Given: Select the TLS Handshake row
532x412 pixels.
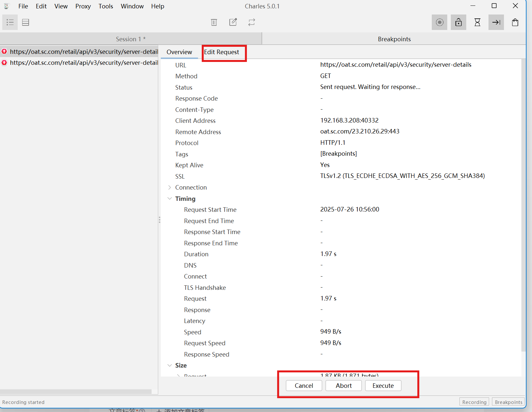Looking at the screenshot, I should pyautogui.click(x=341, y=287).
